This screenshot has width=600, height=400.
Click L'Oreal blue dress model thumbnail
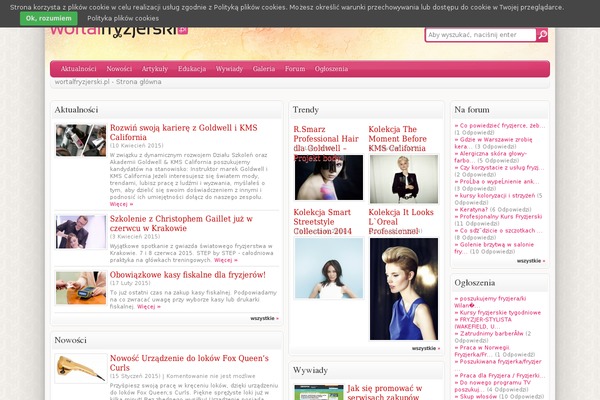(404, 289)
